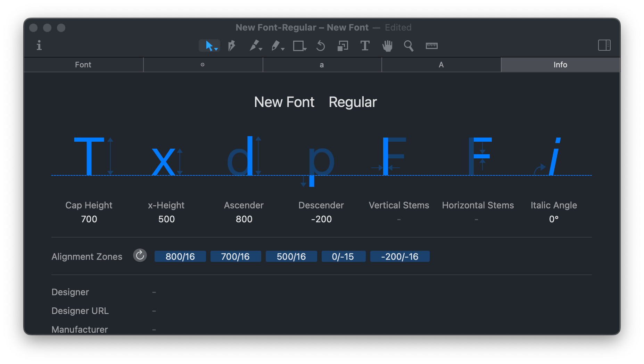Click the New Font family name
This screenshot has height=364, width=644.
coord(284,102)
